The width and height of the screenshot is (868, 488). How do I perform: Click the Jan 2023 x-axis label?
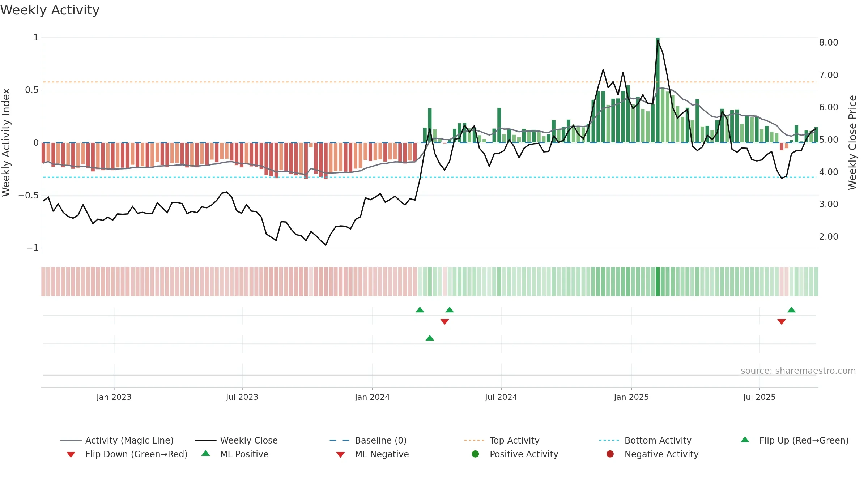pyautogui.click(x=114, y=397)
